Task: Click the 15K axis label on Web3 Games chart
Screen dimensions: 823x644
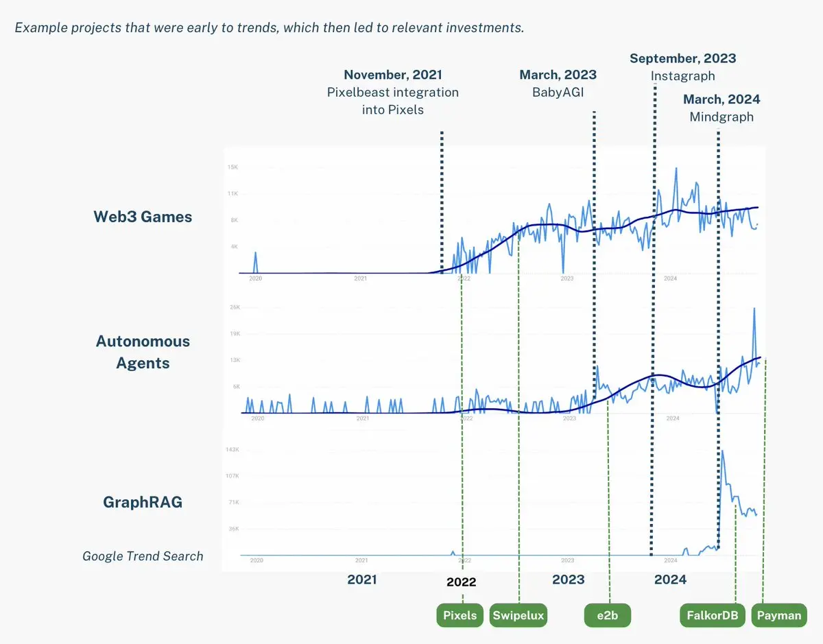Action: click(232, 167)
